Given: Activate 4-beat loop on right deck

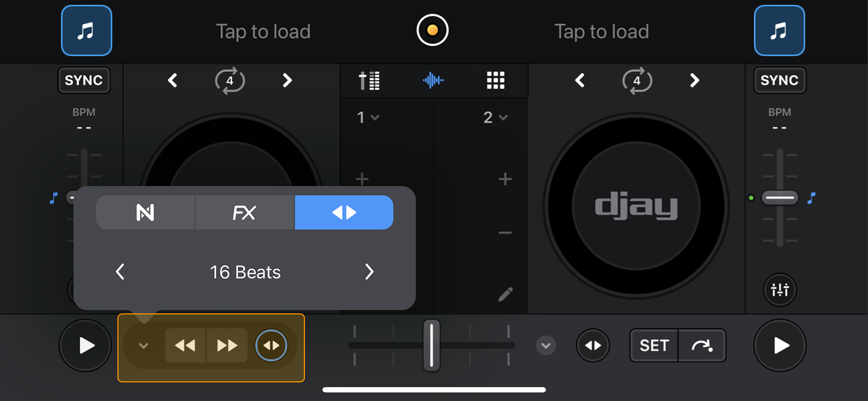Looking at the screenshot, I should (637, 81).
